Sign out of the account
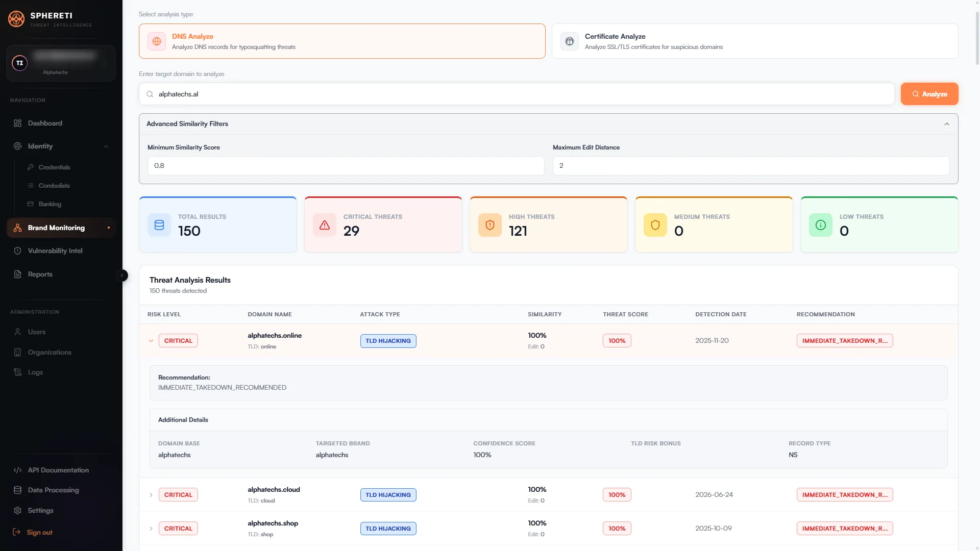The width and height of the screenshot is (980, 551). (x=39, y=532)
